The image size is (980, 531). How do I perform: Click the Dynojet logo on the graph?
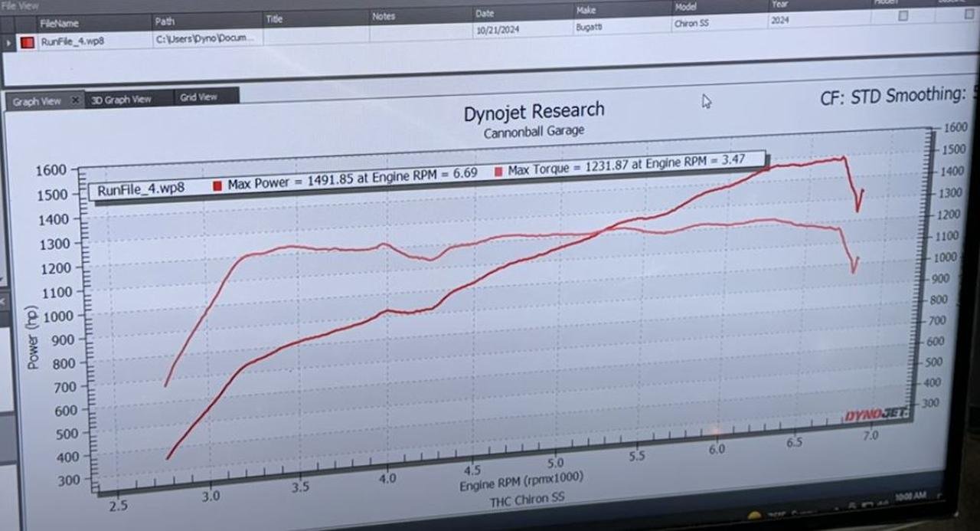(876, 415)
